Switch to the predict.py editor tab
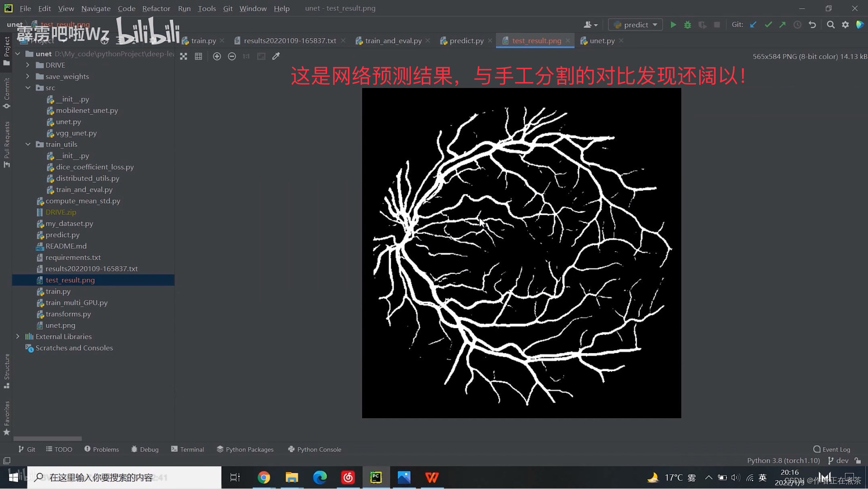 [x=466, y=41]
